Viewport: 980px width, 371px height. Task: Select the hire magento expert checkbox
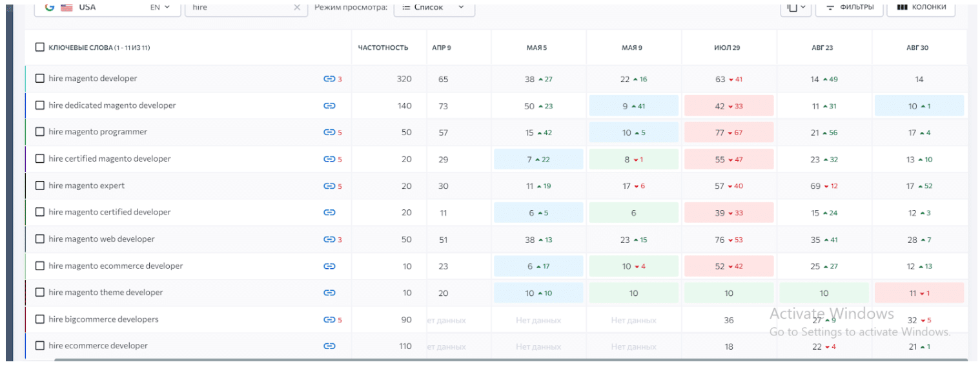coord(40,185)
